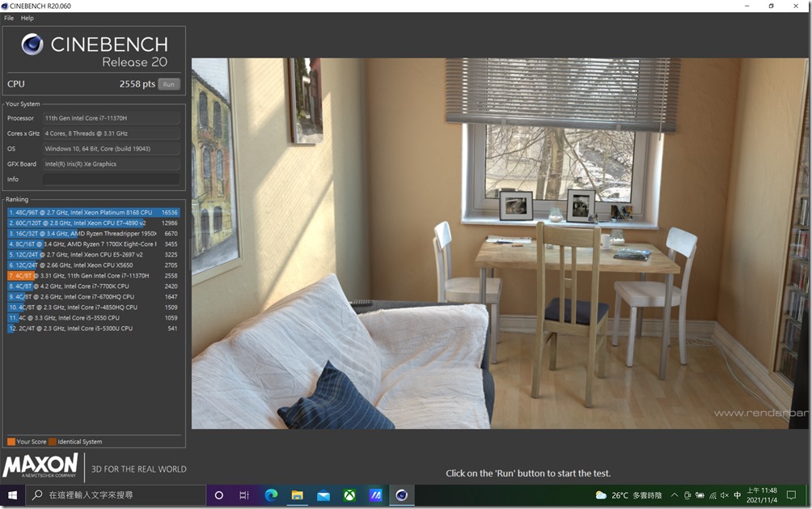Open the File menu
Viewport: 812px width, 509px height.
click(7, 17)
